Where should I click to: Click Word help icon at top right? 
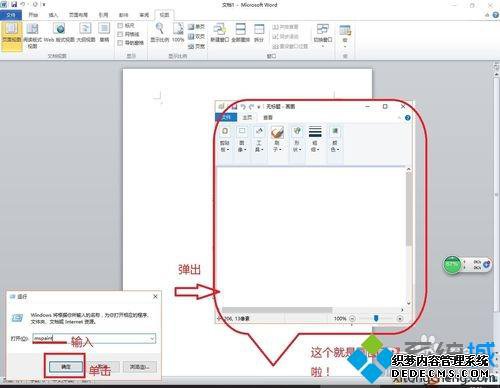point(496,15)
